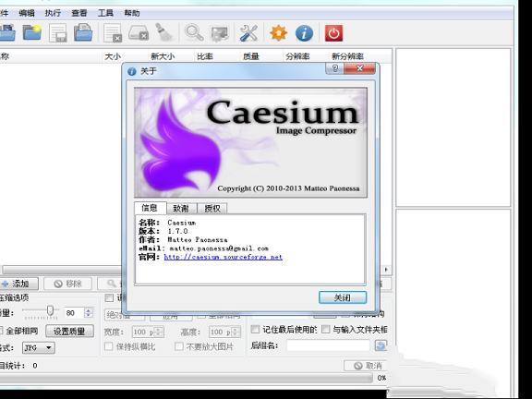Click the red power exit icon
The image size is (532, 399).
(333, 33)
